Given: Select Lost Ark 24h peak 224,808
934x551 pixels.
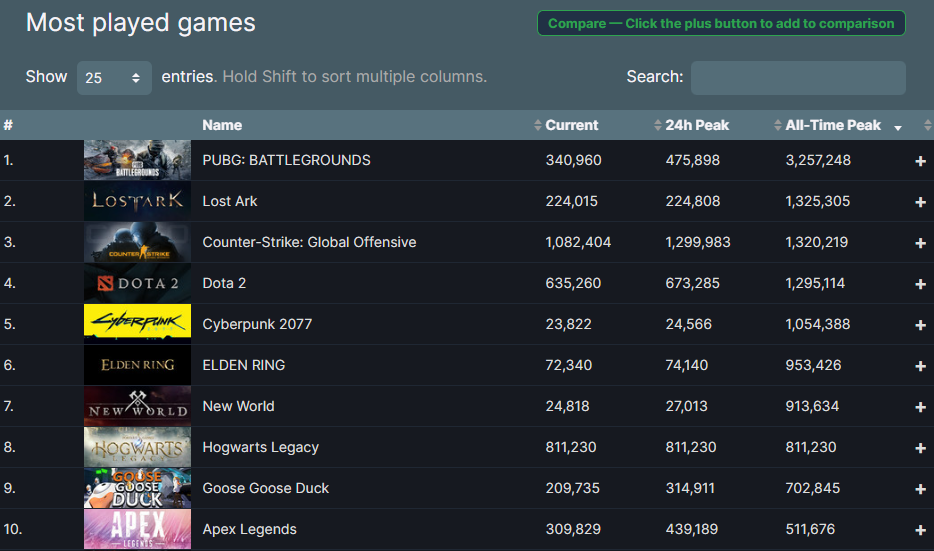Looking at the screenshot, I should tap(693, 201).
